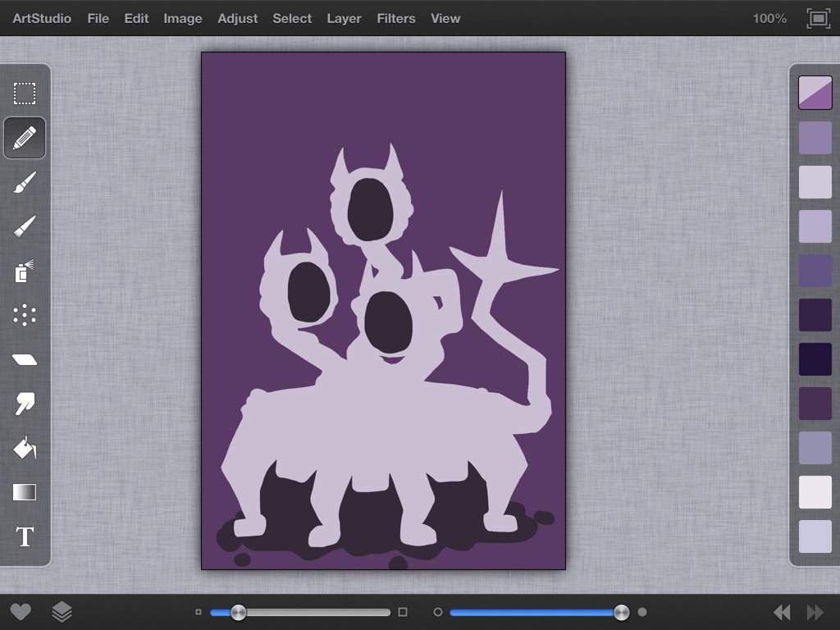Pick the dark plum swatch
This screenshot has width=840, height=630.
(815, 314)
